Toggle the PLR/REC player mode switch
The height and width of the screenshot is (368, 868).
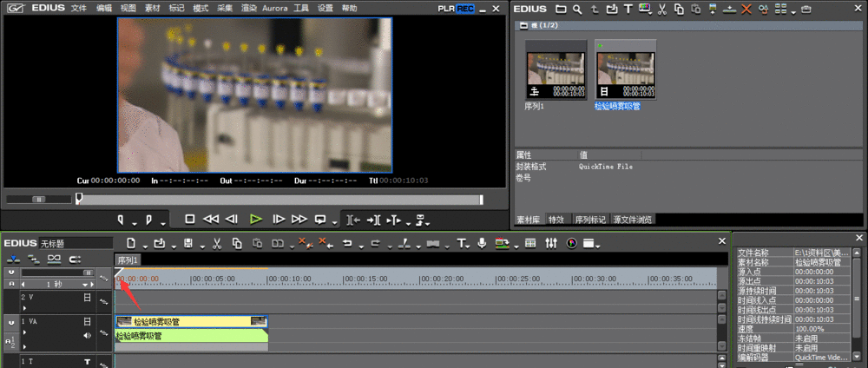pyautogui.click(x=457, y=8)
